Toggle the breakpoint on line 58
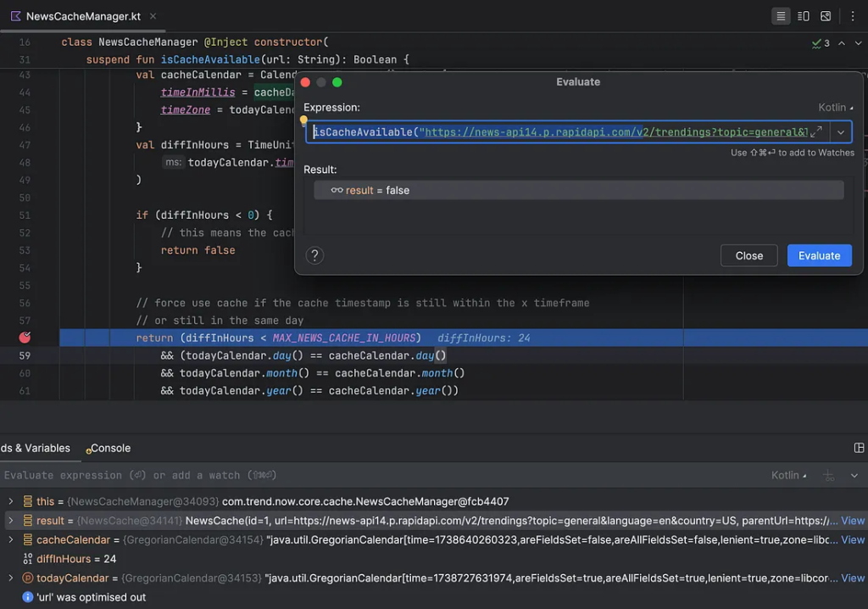 (25, 338)
